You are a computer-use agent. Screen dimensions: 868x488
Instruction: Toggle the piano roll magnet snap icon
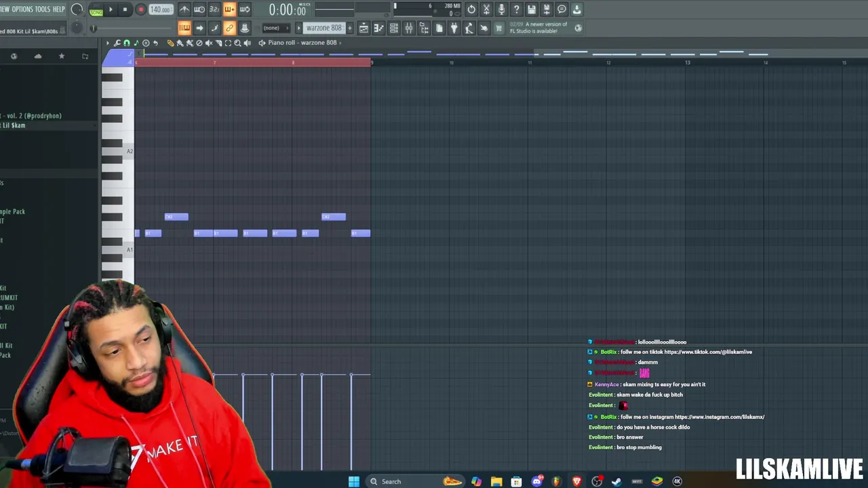126,43
